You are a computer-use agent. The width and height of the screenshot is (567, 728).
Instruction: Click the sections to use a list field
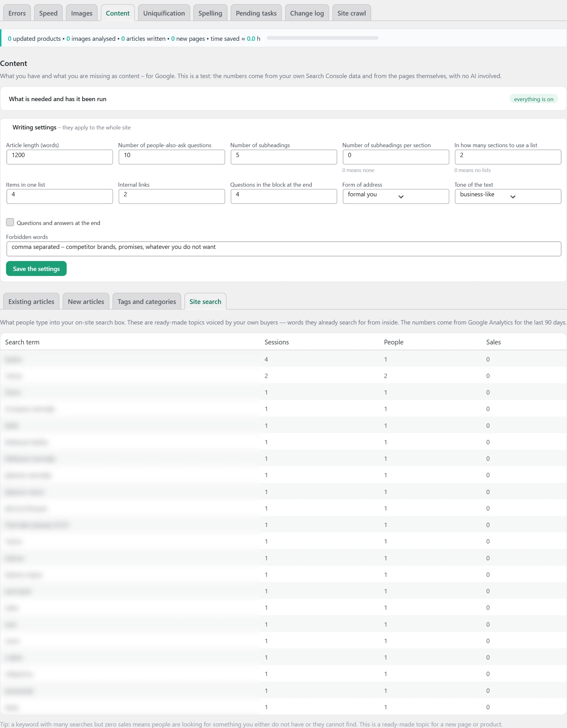[508, 157]
